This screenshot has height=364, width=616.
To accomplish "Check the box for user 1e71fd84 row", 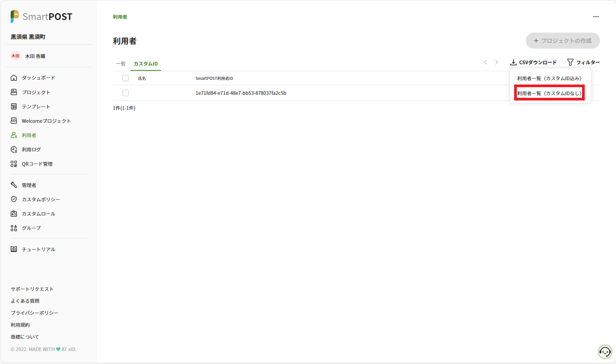I will point(125,93).
